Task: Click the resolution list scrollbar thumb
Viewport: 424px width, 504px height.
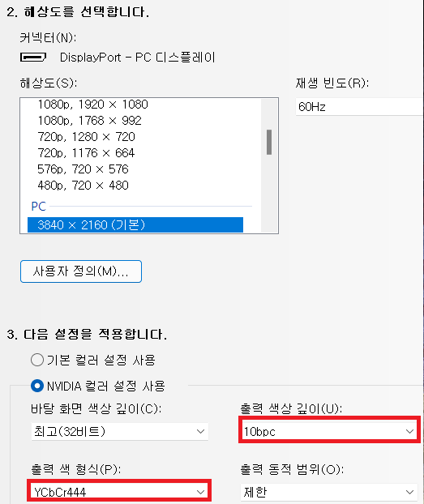Action: tap(269, 142)
